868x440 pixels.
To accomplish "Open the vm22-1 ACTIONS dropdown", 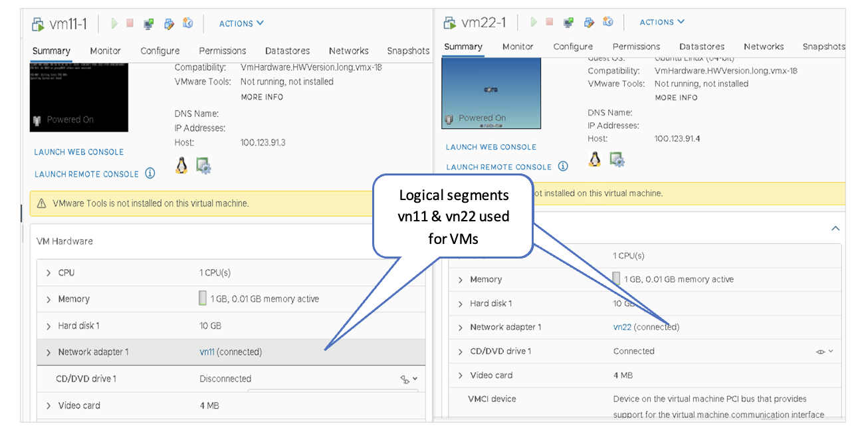I will coord(662,22).
